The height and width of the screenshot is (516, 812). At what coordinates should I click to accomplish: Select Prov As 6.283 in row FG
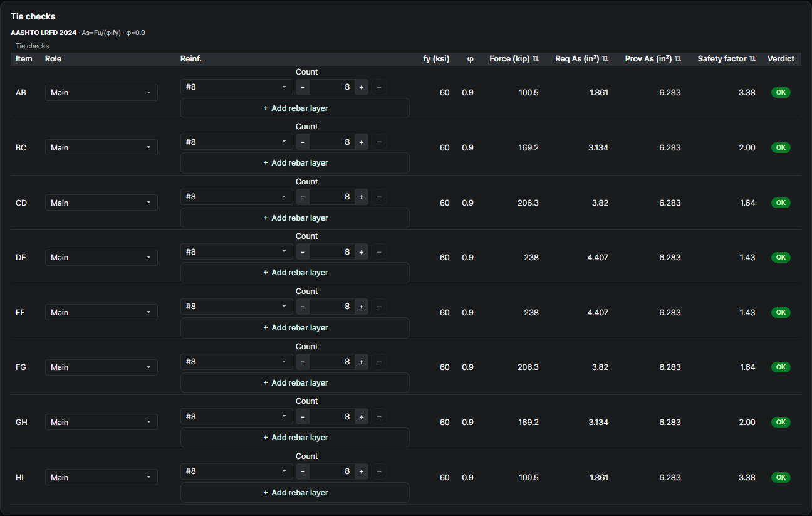[670, 367]
